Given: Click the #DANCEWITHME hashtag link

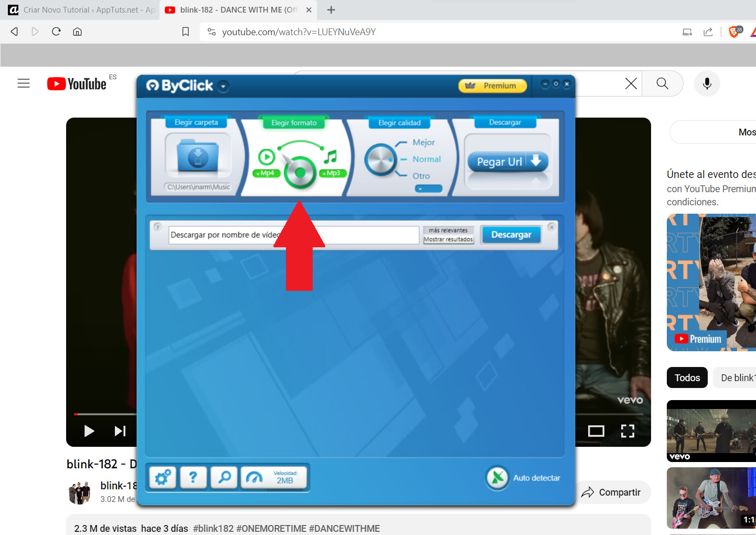Looking at the screenshot, I should tap(344, 529).
